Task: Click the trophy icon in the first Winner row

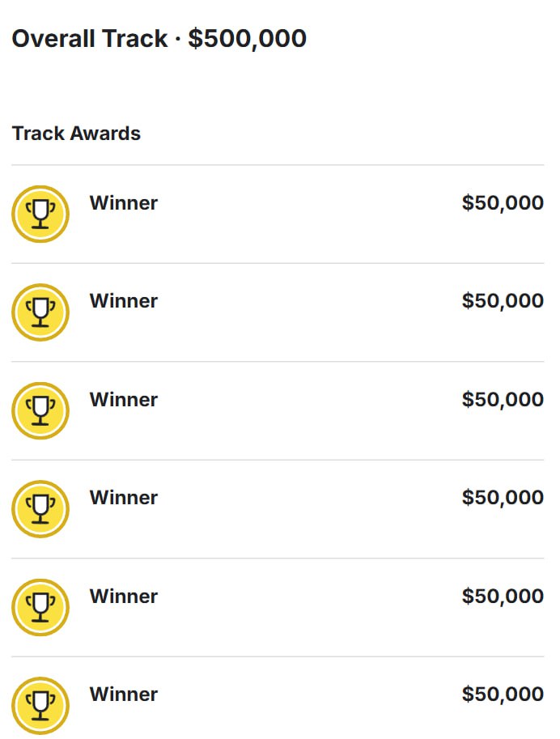Action: pyautogui.click(x=40, y=214)
